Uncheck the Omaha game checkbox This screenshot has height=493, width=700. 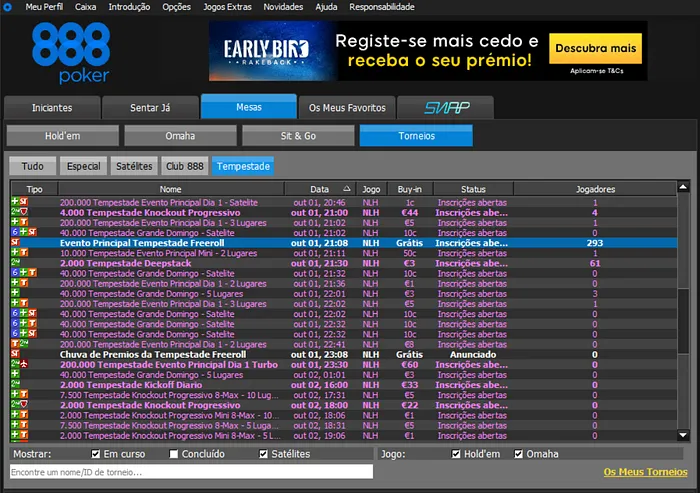point(518,454)
